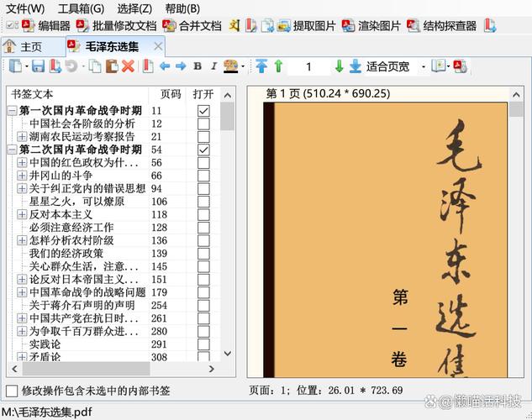Expand 关于纠正党内的错误思想 node
The height and width of the screenshot is (420, 532).
click(22, 188)
